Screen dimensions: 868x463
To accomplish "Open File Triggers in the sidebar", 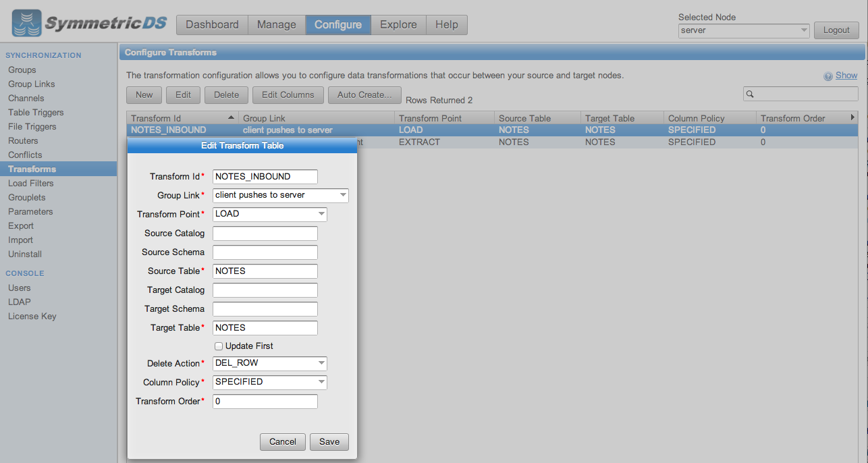I will 32,127.
